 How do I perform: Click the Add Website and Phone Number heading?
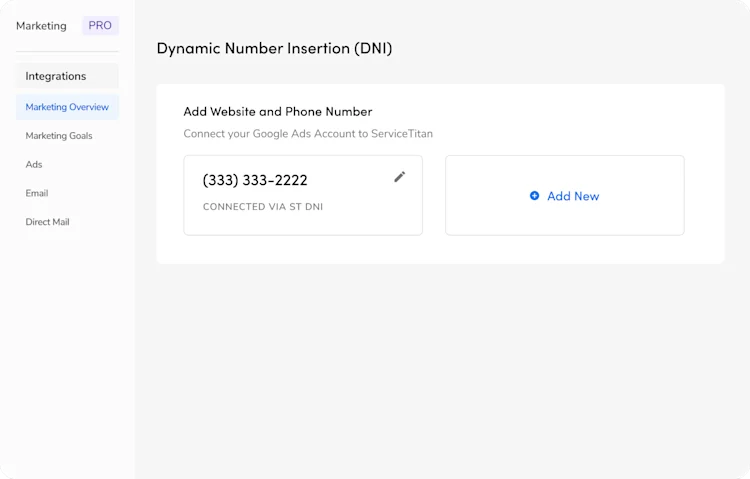click(278, 111)
